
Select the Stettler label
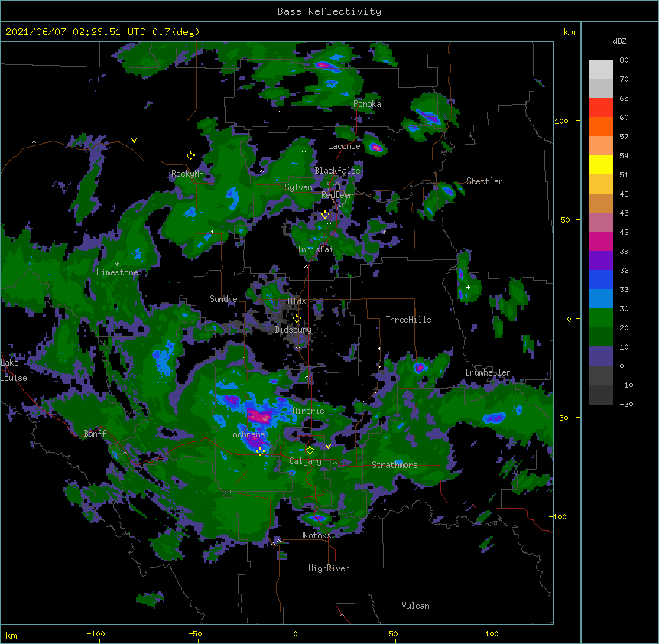coord(485,181)
